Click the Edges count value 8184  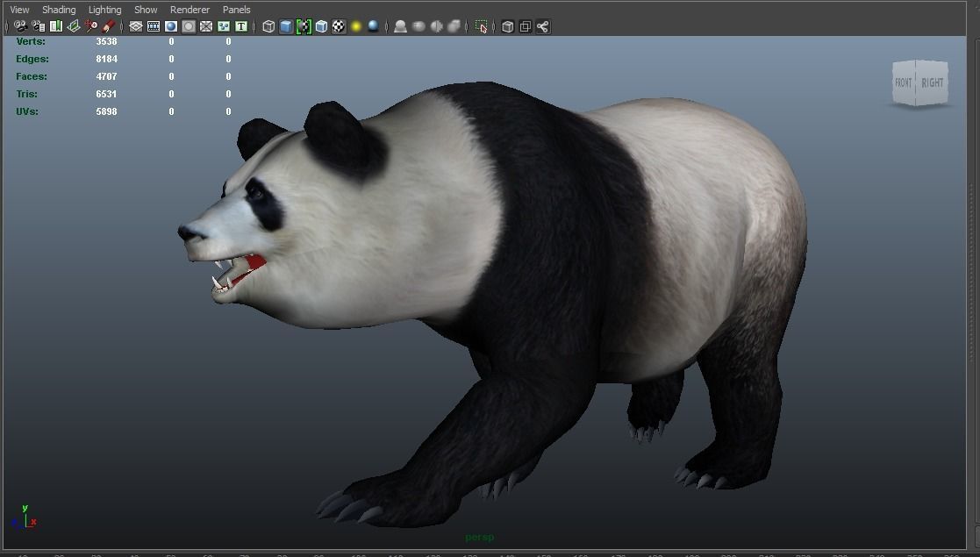tap(106, 59)
